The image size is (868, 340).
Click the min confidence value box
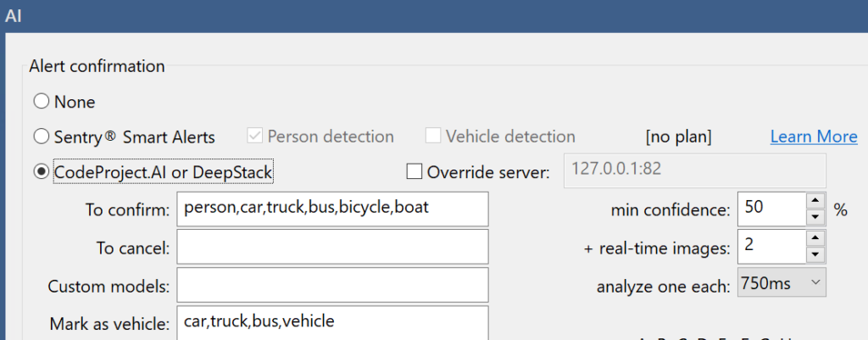click(x=771, y=209)
